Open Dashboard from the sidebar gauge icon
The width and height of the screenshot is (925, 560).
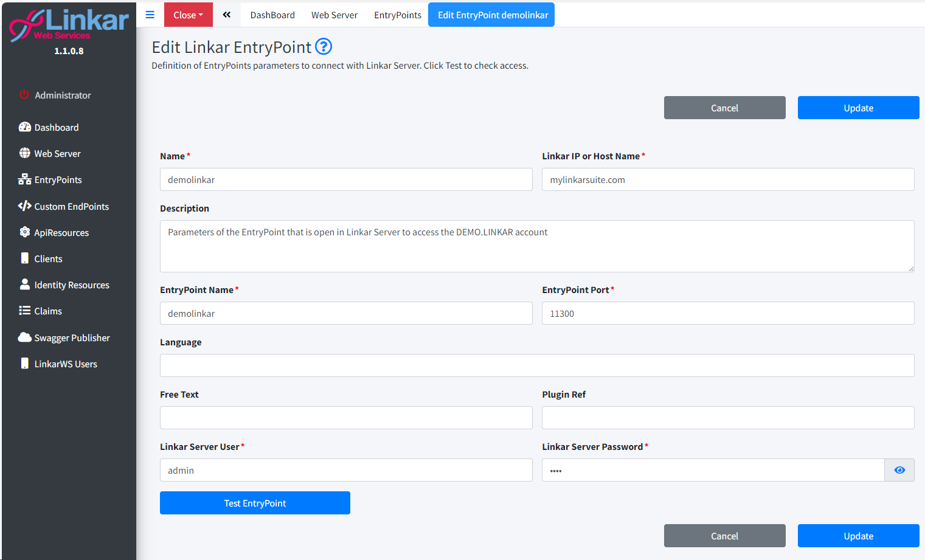pos(24,127)
